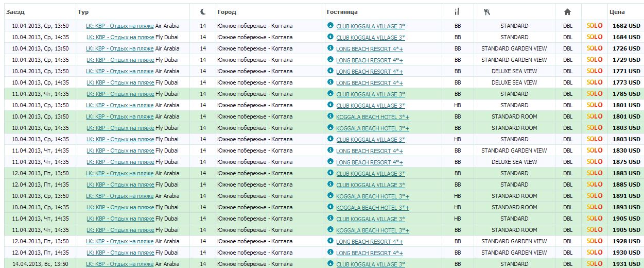Open hotel info icon in 1684 USD row
Image resolution: width=644 pixels, height=268 pixels.
click(330, 37)
